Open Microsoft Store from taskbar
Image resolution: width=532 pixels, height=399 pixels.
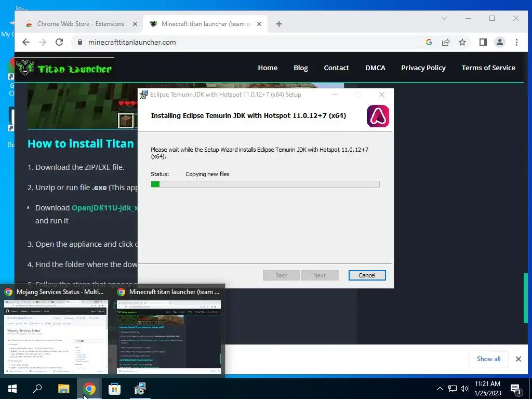[114, 389]
